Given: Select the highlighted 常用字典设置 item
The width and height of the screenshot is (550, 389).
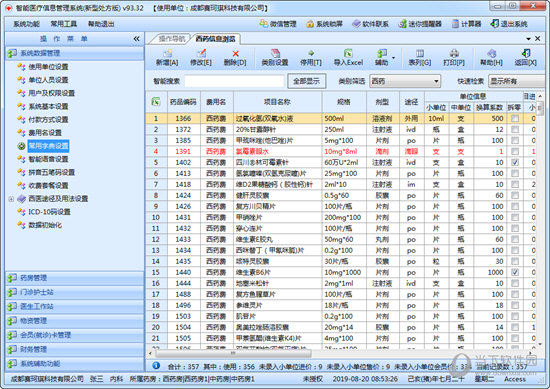Looking at the screenshot, I should [x=48, y=146].
